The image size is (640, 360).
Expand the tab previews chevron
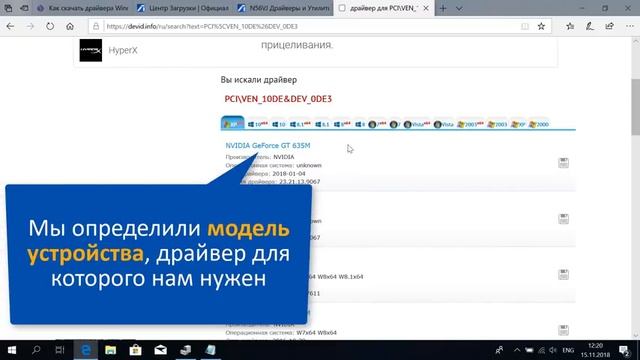pyautogui.click(x=459, y=8)
